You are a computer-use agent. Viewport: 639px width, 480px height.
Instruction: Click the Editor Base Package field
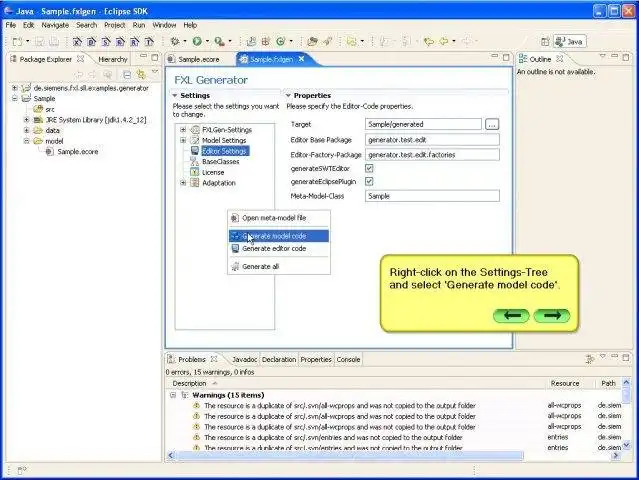432,140
